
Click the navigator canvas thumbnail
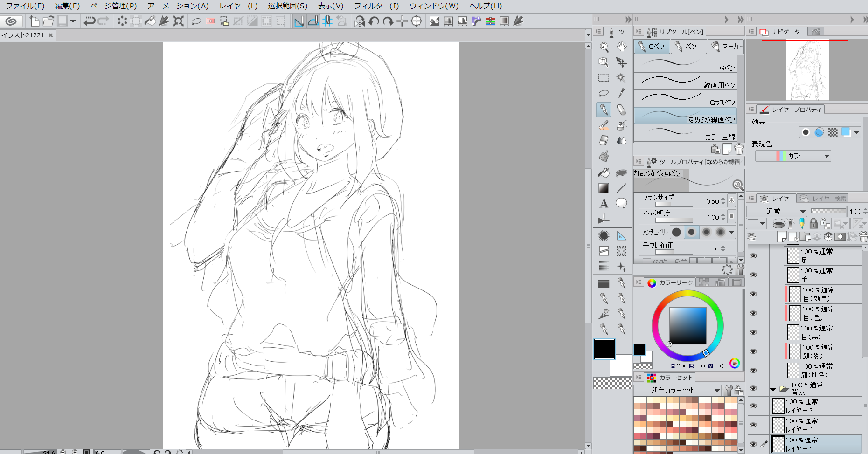pos(807,70)
